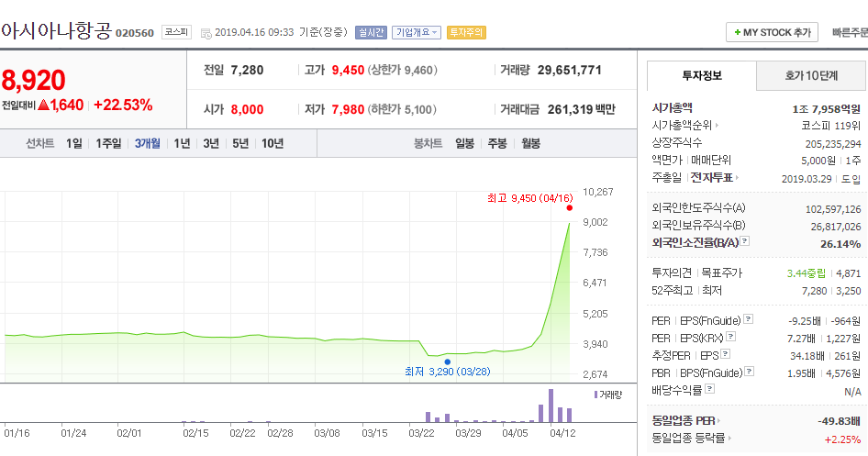The image size is (868, 456).
Task: Toggle the 실시간 badge
Action: pyautogui.click(x=371, y=33)
